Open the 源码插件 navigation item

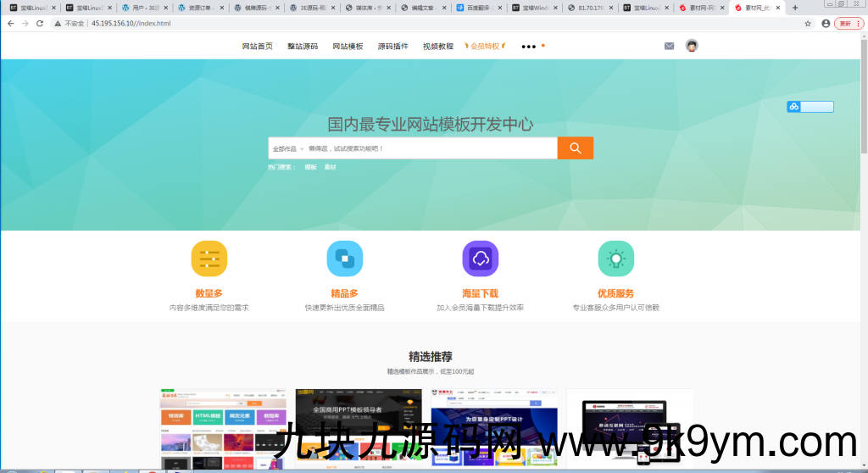[x=393, y=47]
